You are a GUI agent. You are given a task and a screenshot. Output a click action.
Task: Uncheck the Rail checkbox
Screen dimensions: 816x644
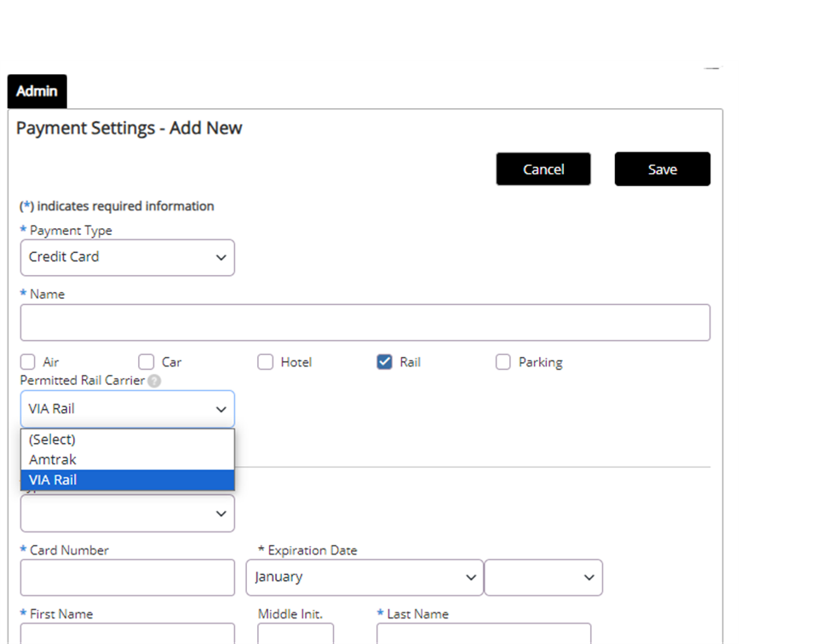tap(385, 362)
